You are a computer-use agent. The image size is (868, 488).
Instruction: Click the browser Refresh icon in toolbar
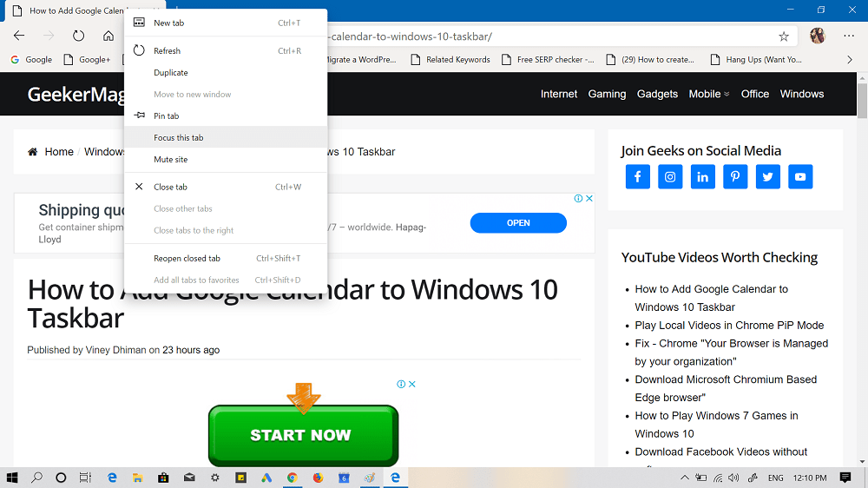pyautogui.click(x=79, y=36)
